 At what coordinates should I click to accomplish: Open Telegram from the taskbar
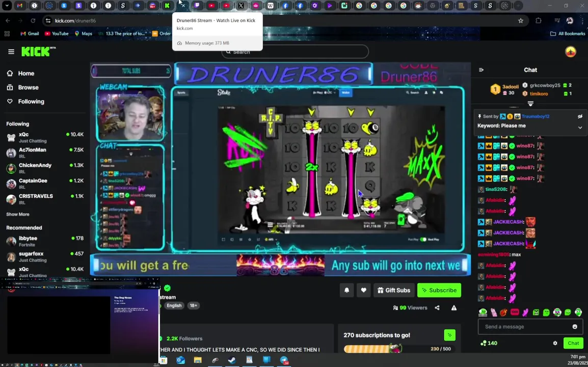tap(284, 360)
